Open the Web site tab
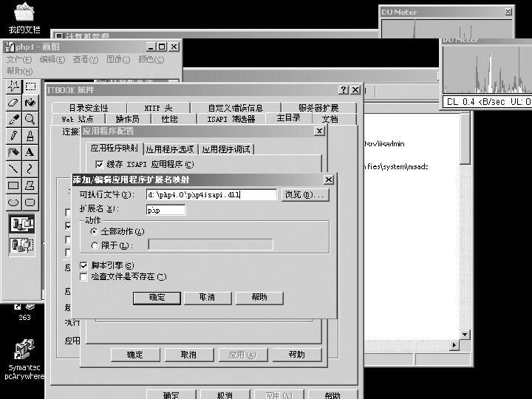Viewport: 532px width, 399px height. click(x=78, y=119)
